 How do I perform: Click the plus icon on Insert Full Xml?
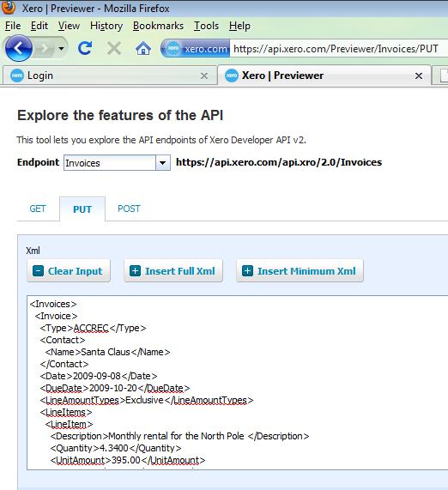[135, 271]
